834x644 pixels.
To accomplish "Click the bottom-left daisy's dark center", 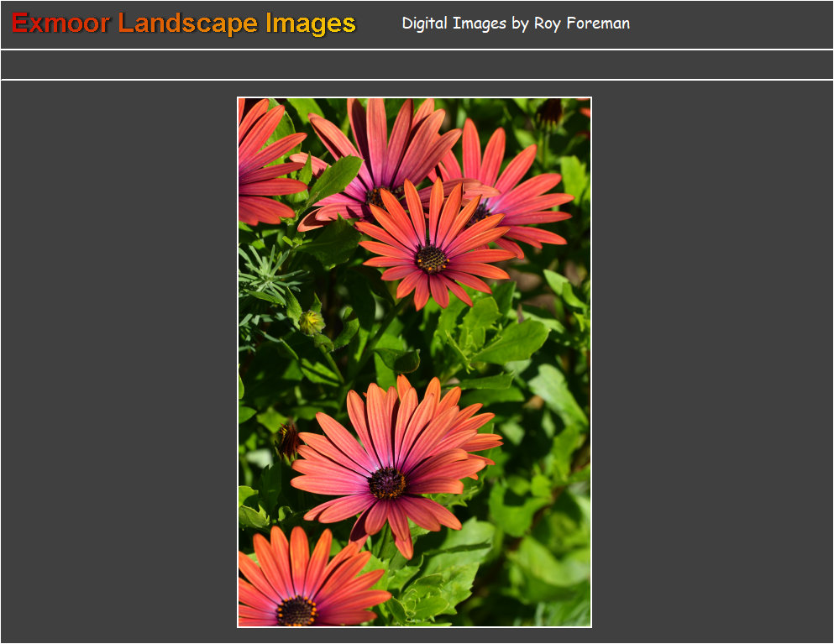I will [x=296, y=611].
